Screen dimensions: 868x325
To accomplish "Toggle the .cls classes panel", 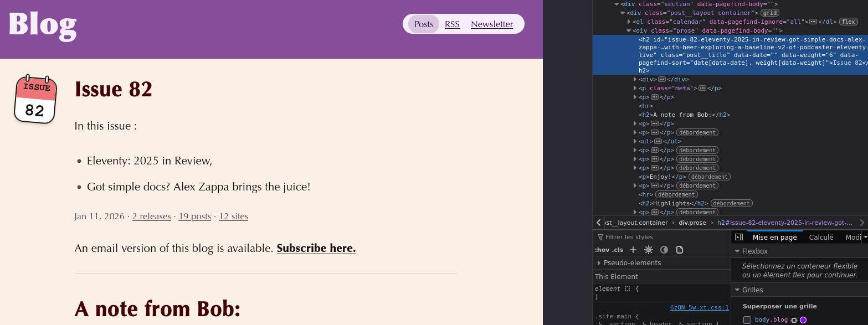I will (x=617, y=250).
